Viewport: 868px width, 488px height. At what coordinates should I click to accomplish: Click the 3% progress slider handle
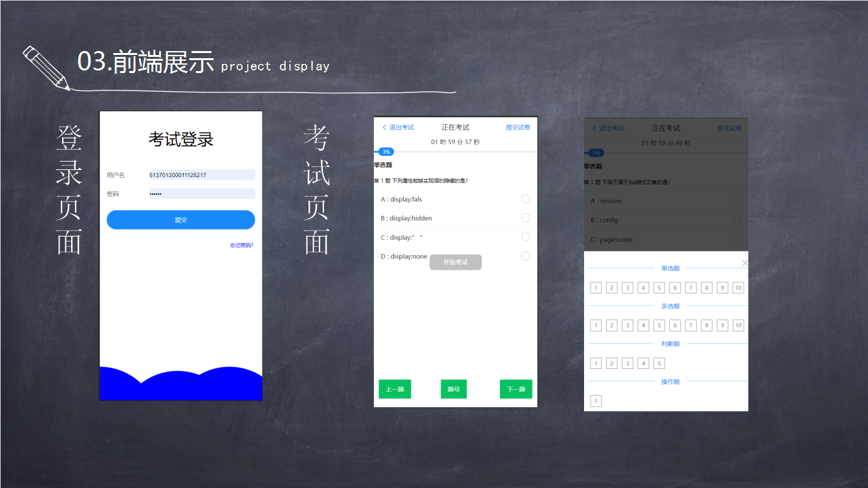tap(386, 152)
